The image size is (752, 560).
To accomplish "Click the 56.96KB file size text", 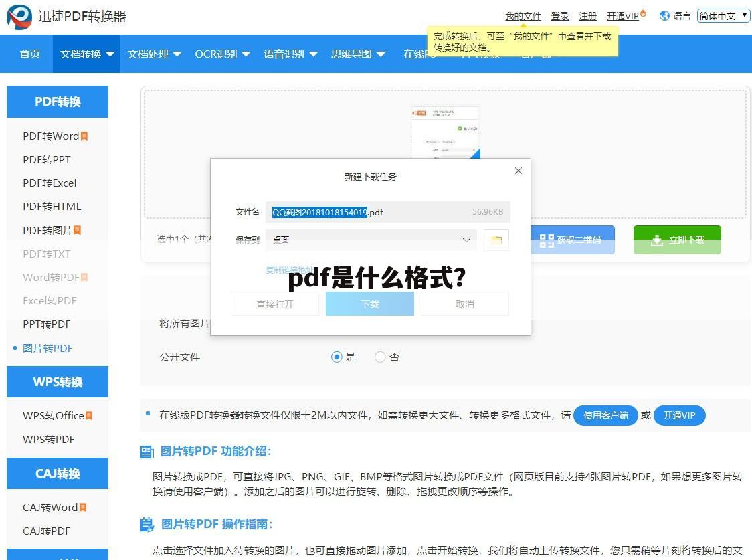I will 487,212.
